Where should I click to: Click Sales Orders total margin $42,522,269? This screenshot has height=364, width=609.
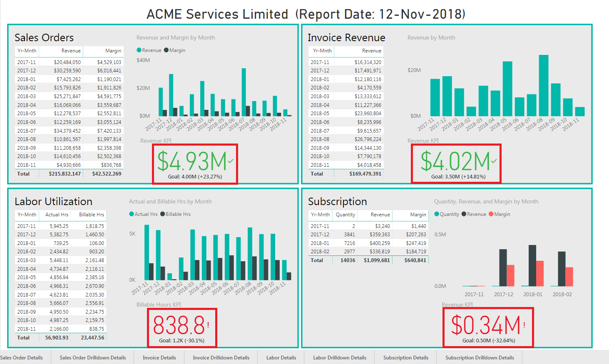pyautogui.click(x=107, y=174)
